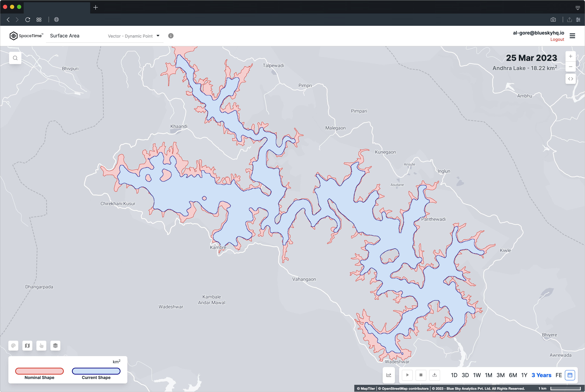Viewport: 585px width, 392px height.
Task: Toggle the Current Shape legend swatch
Action: 96,371
